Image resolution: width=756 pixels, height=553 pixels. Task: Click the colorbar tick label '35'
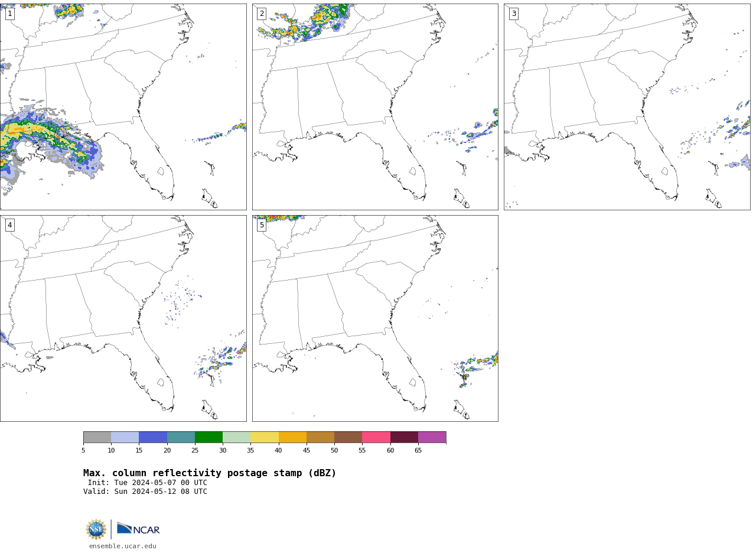(250, 451)
